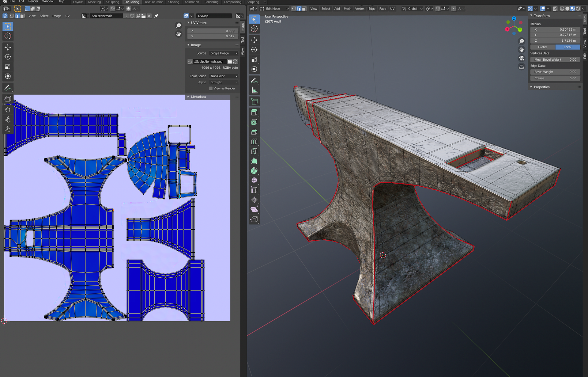This screenshot has width=588, height=377.
Task: Toggle fake user shield for SculptNormals
Action: 132,16
